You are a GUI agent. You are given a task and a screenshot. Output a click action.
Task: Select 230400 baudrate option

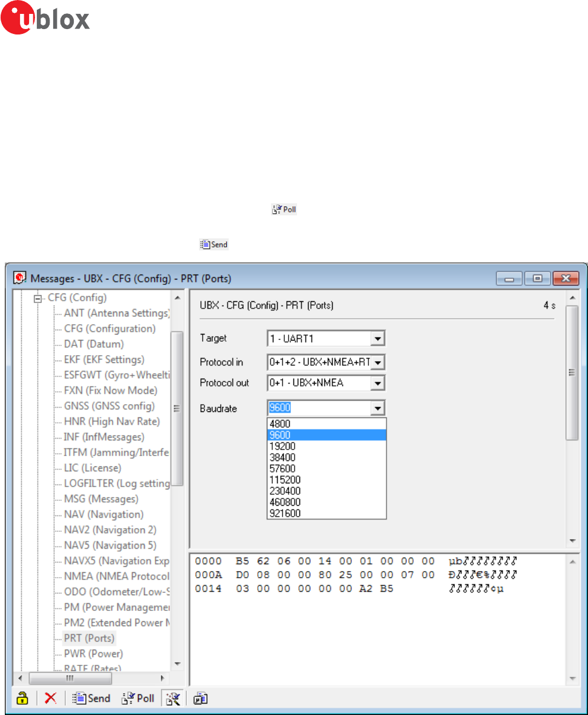point(327,491)
